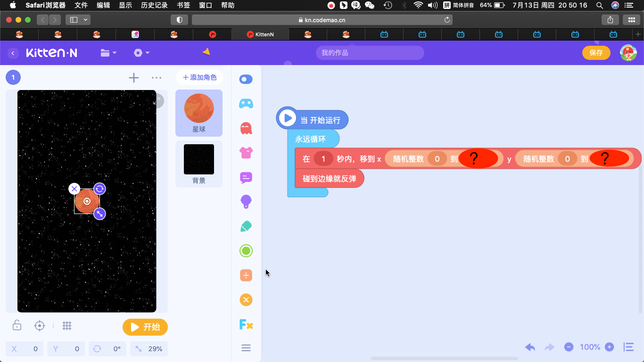The image size is (644, 362).
Task: Click the center crosshair icon under stage
Action: pos(40,326)
